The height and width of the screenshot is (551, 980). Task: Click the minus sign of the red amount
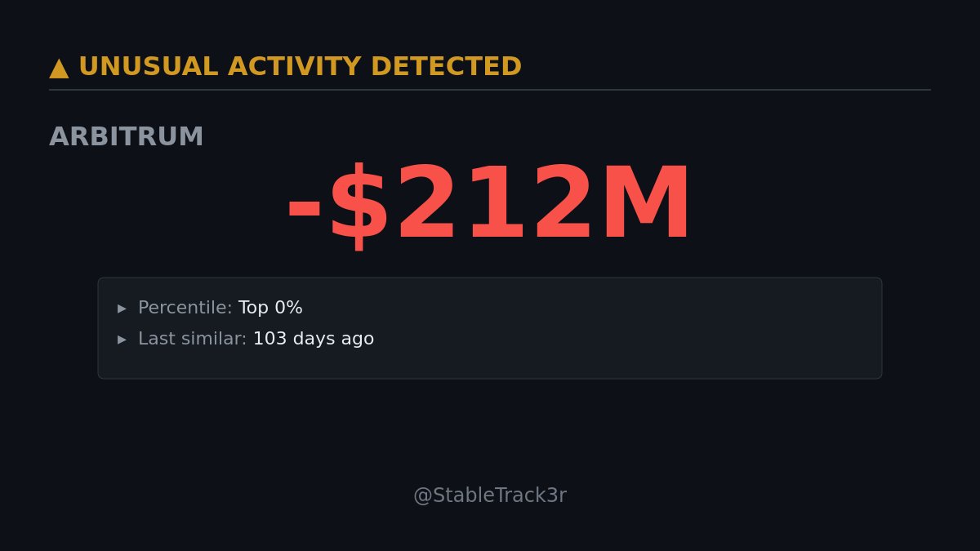click(304, 206)
